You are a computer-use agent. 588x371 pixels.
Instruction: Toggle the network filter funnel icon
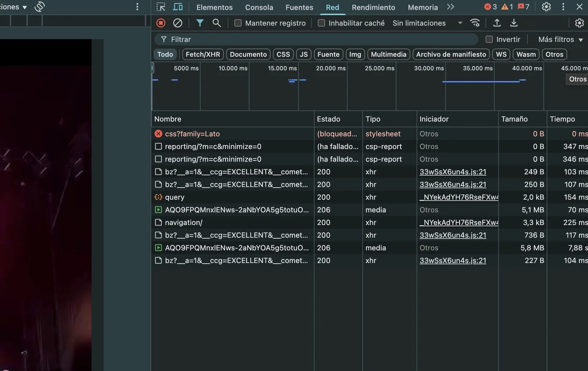[x=200, y=23]
